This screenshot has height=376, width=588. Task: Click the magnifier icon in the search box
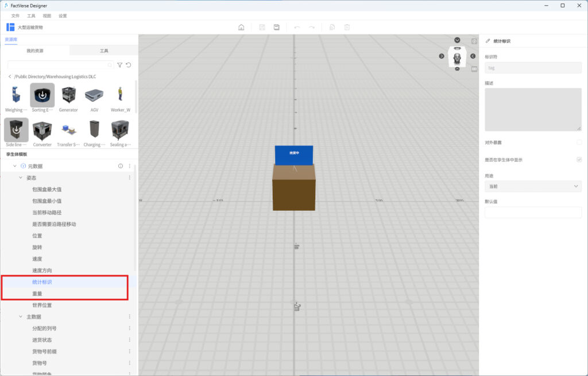click(x=110, y=65)
